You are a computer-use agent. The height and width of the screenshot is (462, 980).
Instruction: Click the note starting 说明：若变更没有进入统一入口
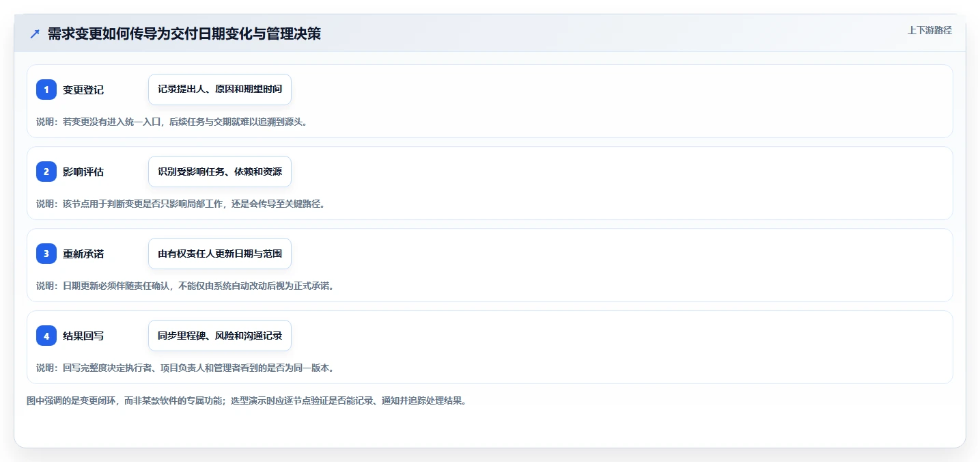click(172, 122)
